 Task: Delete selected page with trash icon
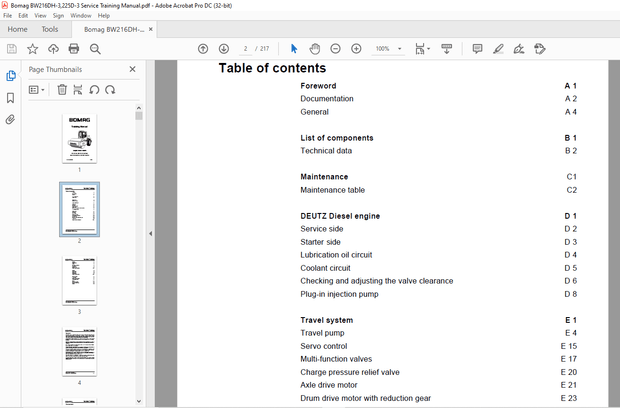click(x=62, y=90)
